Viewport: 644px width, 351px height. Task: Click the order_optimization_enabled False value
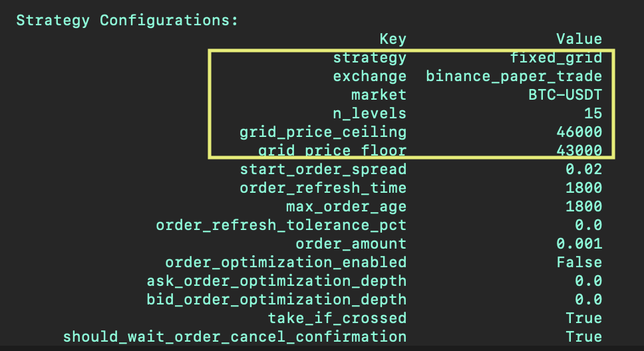(579, 263)
